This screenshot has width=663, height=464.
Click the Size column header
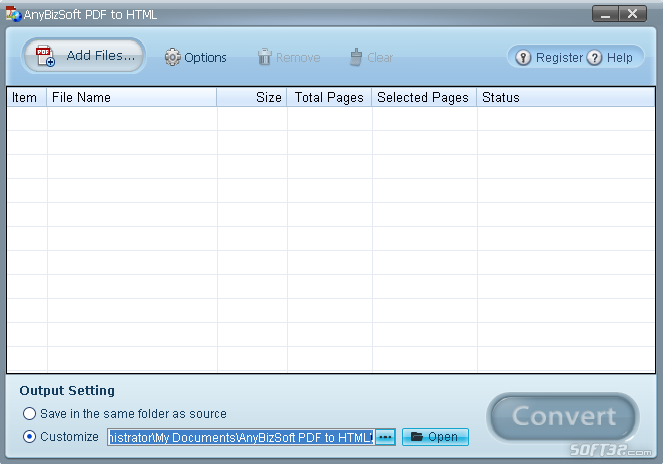[252, 98]
